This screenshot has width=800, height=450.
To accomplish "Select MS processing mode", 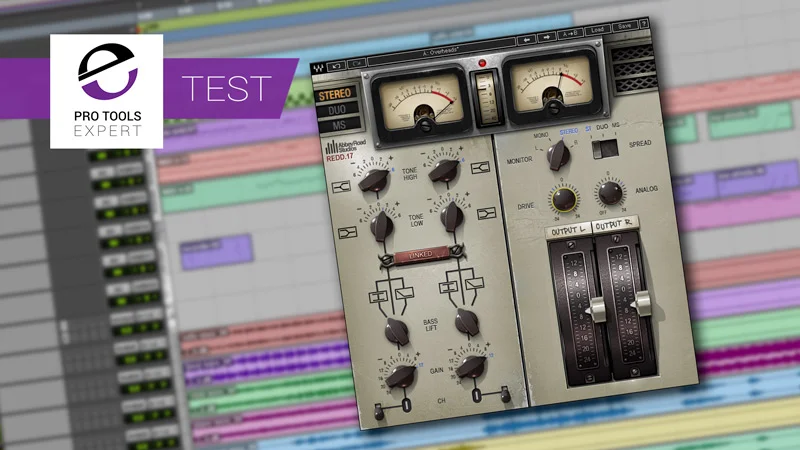I will (339, 125).
